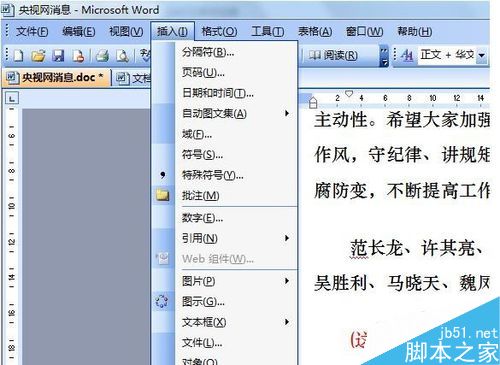Expand 引用 submenu
This screenshot has height=365, width=500.
click(x=286, y=238)
